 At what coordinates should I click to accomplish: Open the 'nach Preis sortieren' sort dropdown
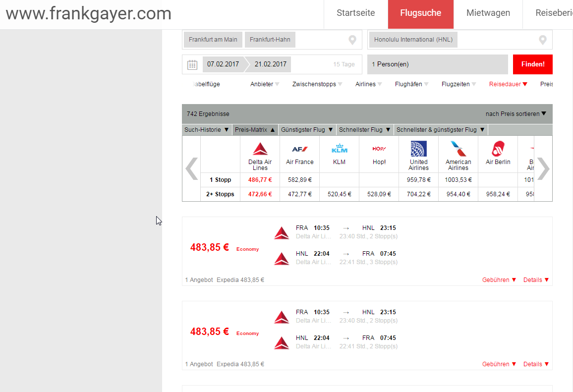pos(516,114)
